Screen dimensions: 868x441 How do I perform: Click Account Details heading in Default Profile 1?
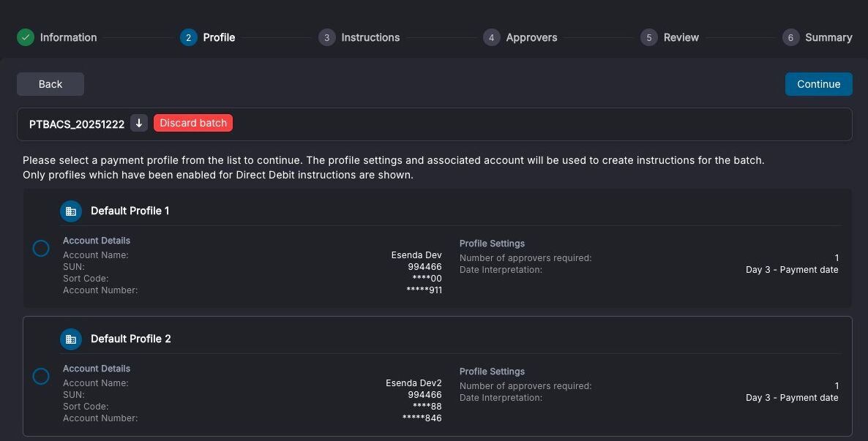click(x=97, y=241)
